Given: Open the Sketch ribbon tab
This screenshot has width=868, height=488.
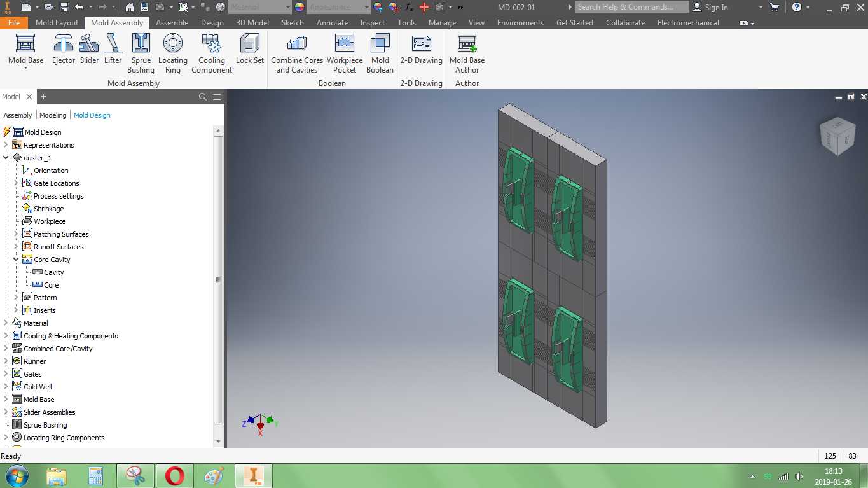Looking at the screenshot, I should [x=293, y=23].
